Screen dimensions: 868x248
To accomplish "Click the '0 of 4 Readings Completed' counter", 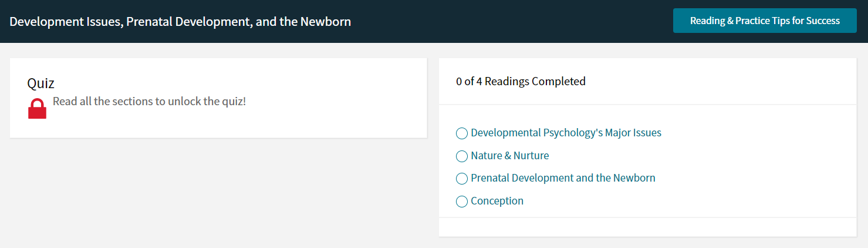I will 521,81.
